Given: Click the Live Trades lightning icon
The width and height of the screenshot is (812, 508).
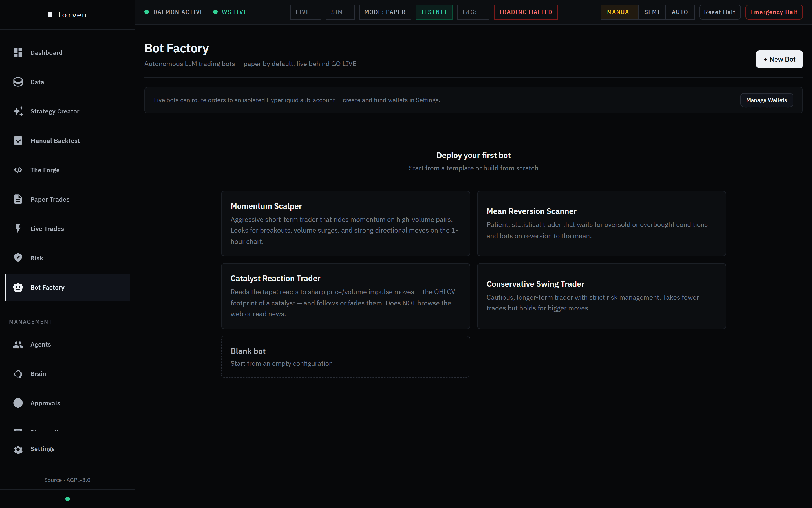Looking at the screenshot, I should click(x=18, y=229).
